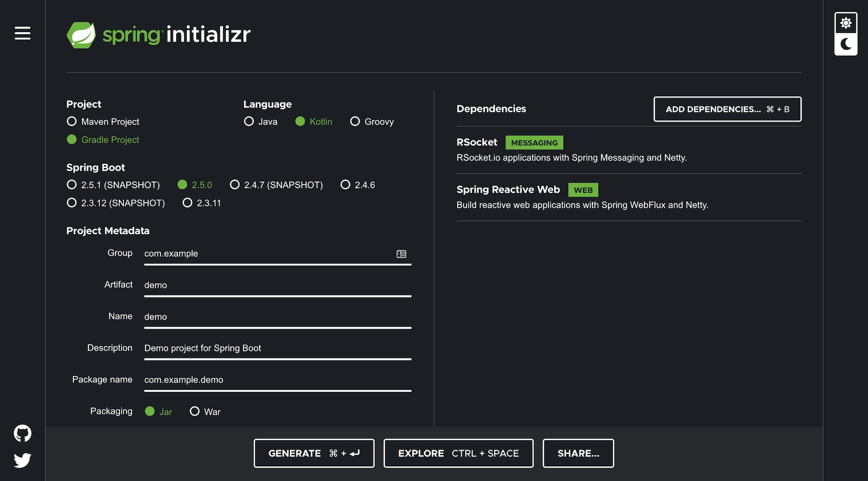Choose Kotlin as the language
This screenshot has width=868, height=481.
[313, 121]
